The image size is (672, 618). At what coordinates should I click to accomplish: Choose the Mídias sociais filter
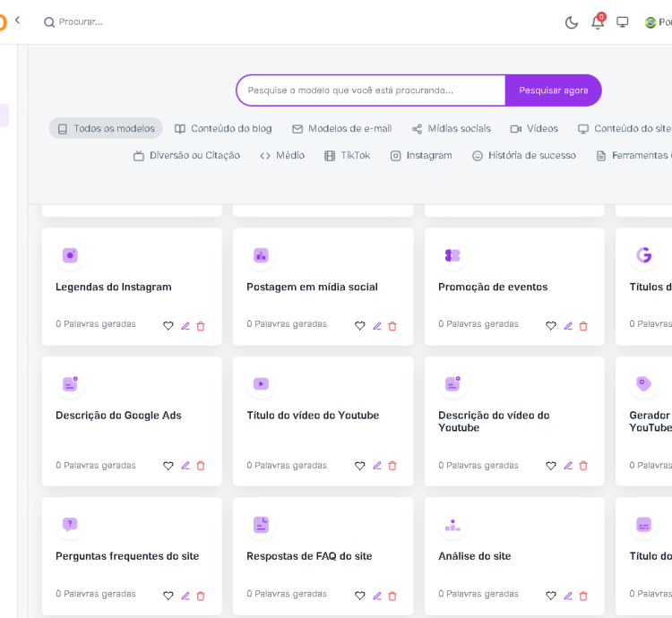pos(451,129)
